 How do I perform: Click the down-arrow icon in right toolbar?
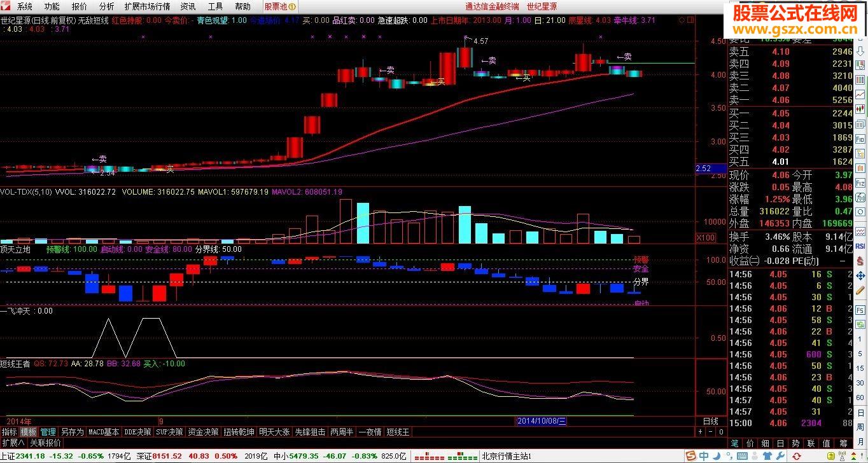coord(860,51)
